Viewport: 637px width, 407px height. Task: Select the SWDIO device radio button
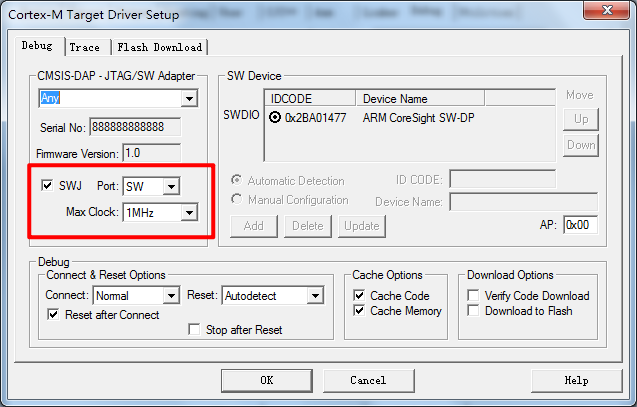(x=274, y=117)
